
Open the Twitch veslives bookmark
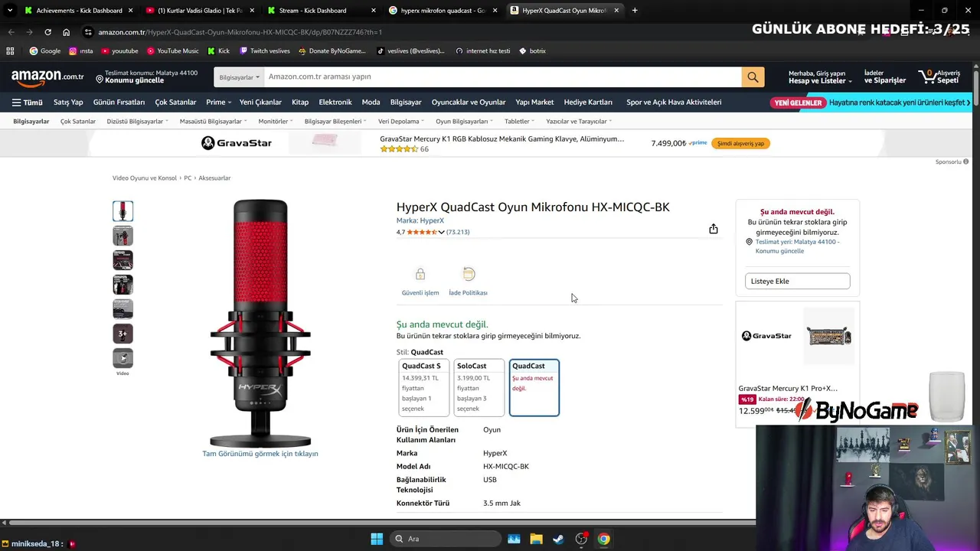click(x=264, y=51)
